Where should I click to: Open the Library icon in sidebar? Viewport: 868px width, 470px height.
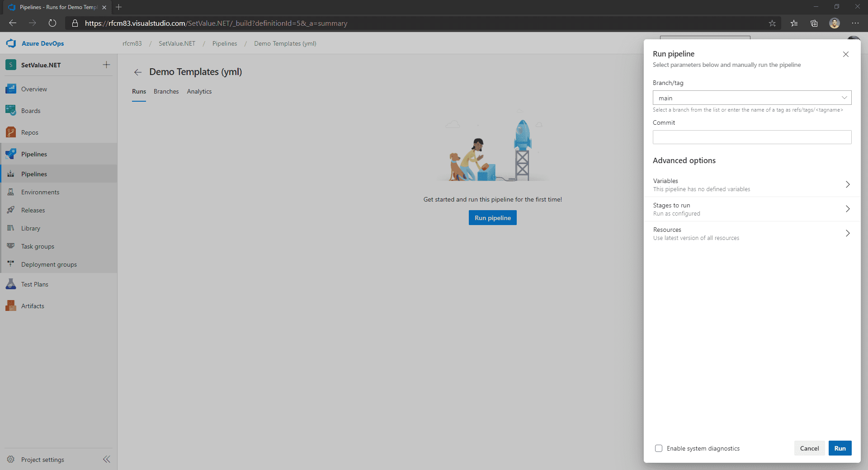coord(11,228)
